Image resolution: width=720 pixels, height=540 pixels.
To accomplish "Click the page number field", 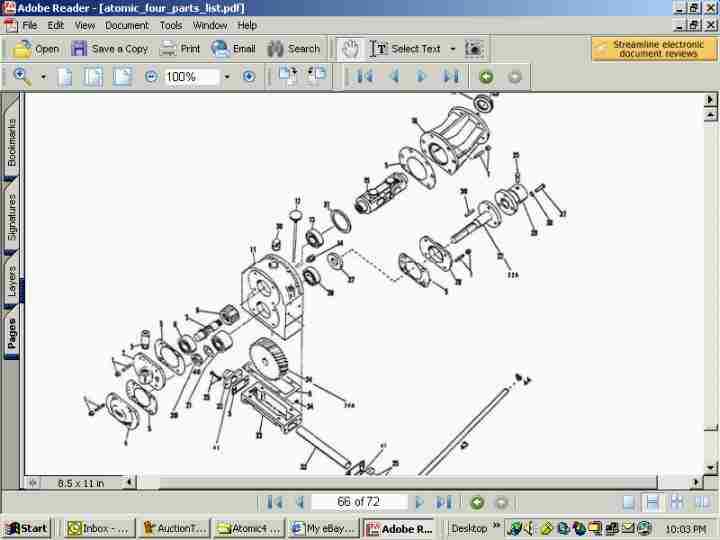I will pos(358,502).
